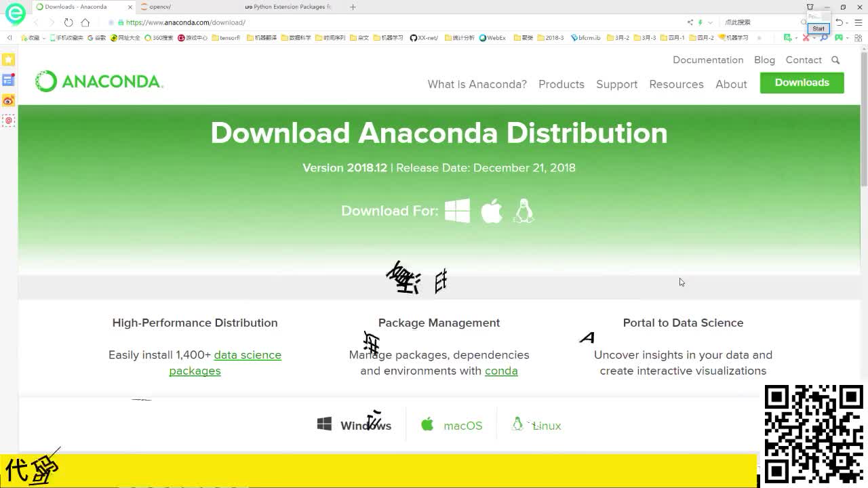Viewport: 868px width, 488px height.
Task: Open the red mail sidebar icon
Action: tap(8, 121)
